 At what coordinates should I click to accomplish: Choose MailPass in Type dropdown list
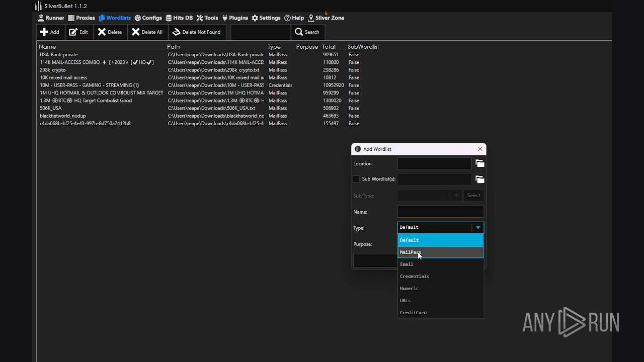[x=441, y=252]
